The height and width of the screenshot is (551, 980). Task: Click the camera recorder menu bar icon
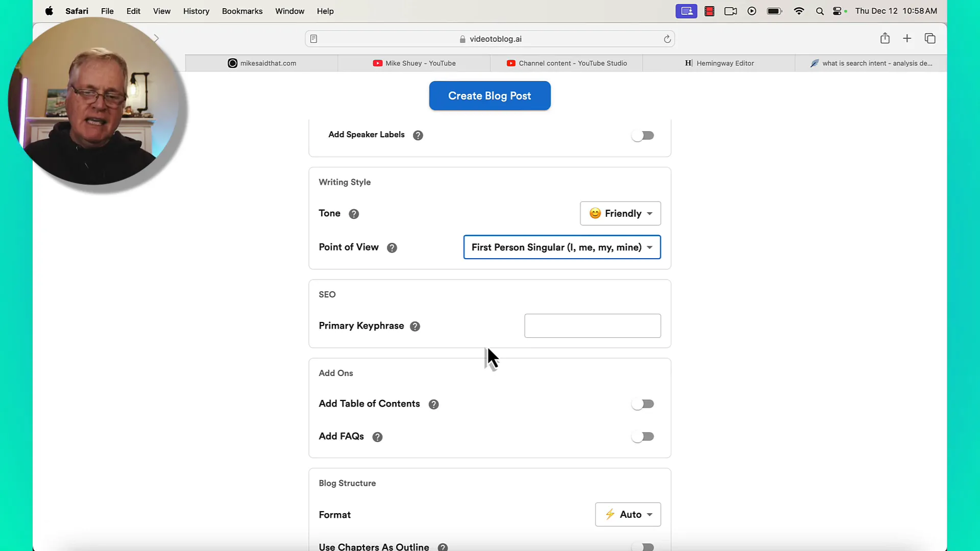click(730, 11)
